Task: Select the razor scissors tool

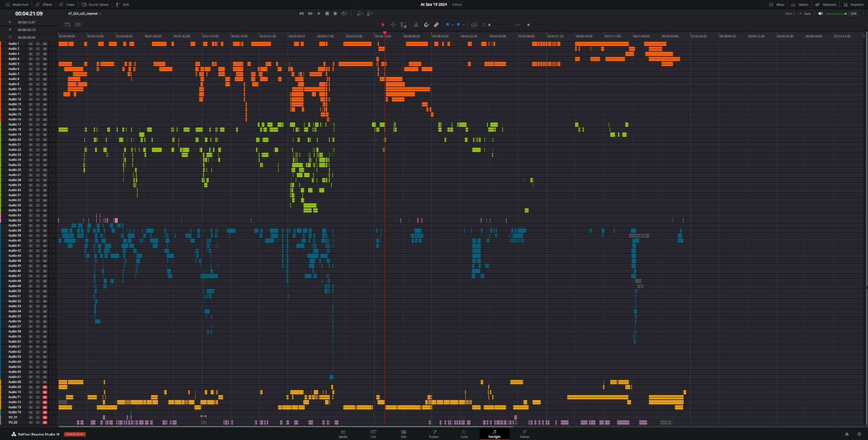Action: pyautogui.click(x=416, y=25)
